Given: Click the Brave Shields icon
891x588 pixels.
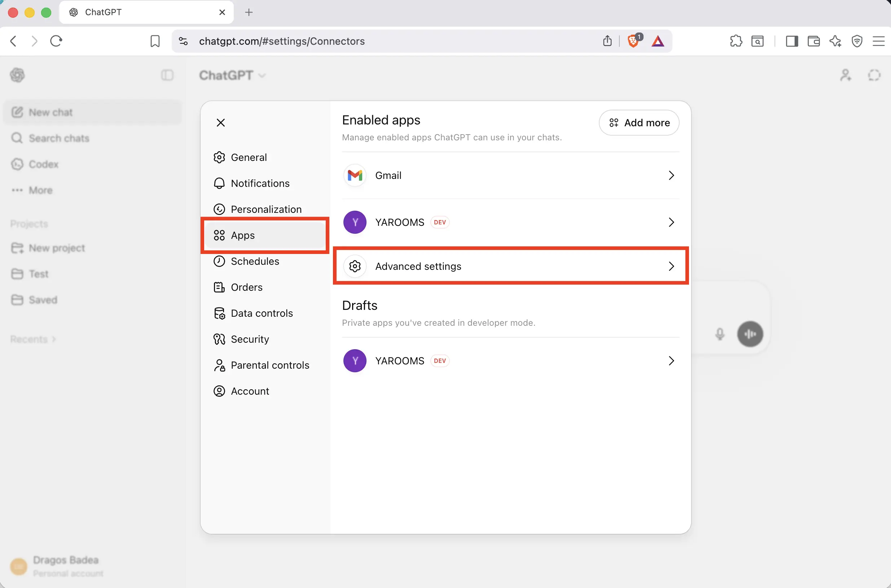Looking at the screenshot, I should coord(633,41).
